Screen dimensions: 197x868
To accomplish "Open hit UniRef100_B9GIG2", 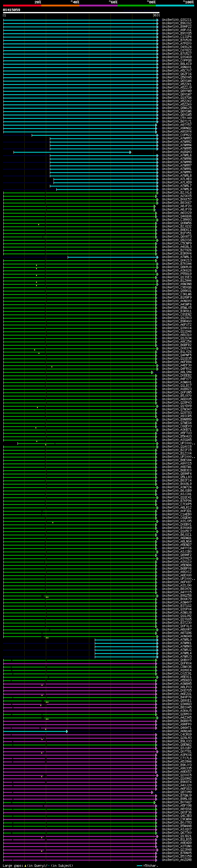I will coord(177,23).
